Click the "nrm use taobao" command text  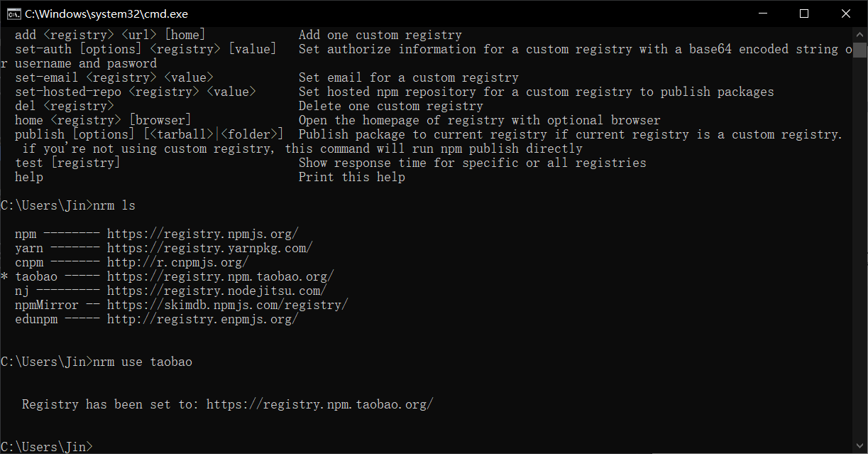tap(142, 362)
